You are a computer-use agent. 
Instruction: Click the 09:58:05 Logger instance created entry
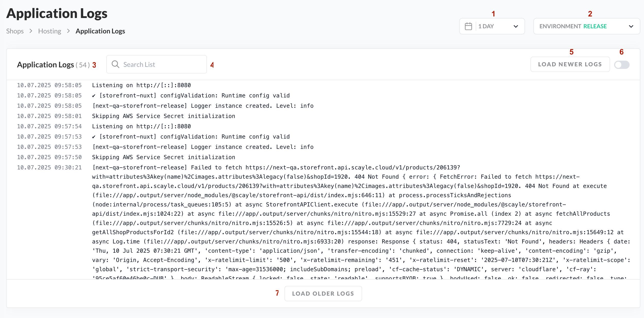[x=203, y=106]
